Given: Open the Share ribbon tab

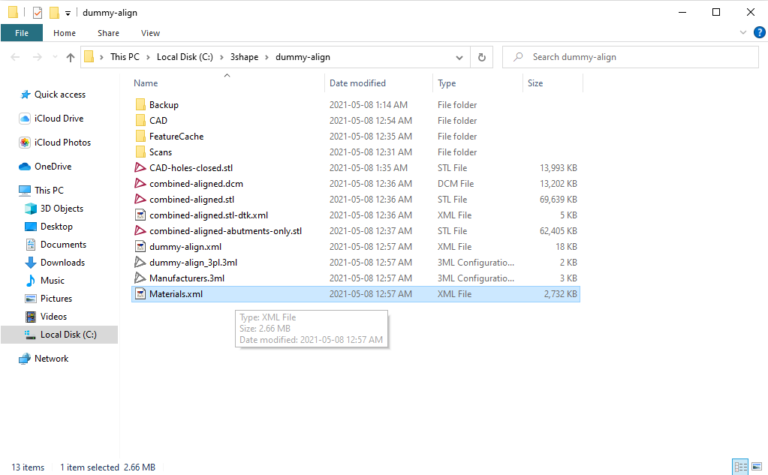Looking at the screenshot, I should (108, 32).
